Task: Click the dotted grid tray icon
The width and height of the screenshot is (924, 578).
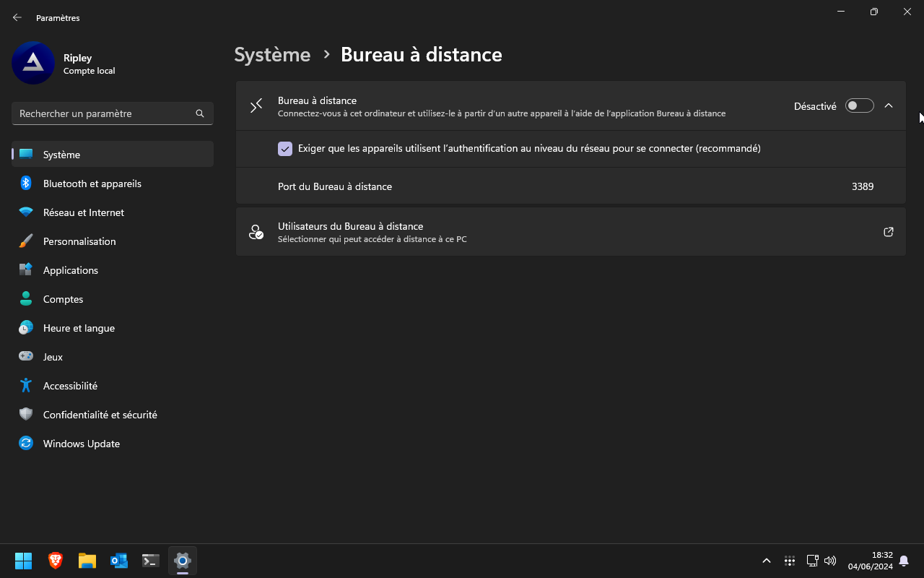Action: 790,561
